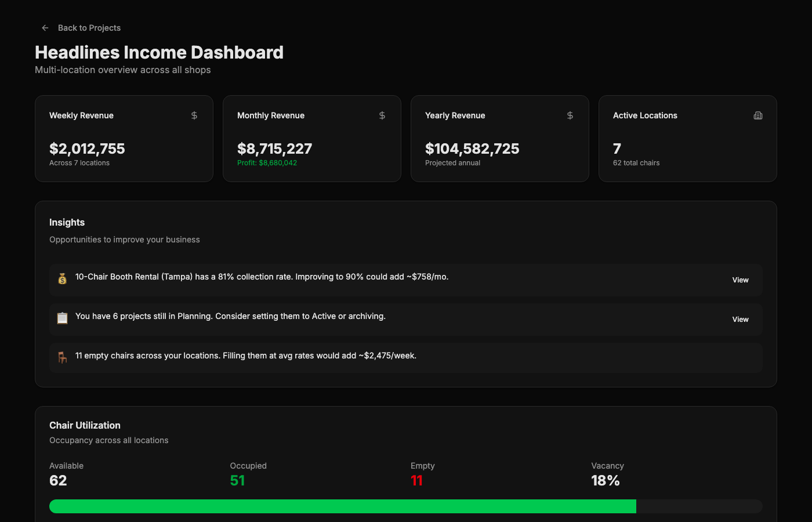This screenshot has width=812, height=522.
Task: Select the Yearly Revenue projected amount
Action: pyautogui.click(x=472, y=149)
